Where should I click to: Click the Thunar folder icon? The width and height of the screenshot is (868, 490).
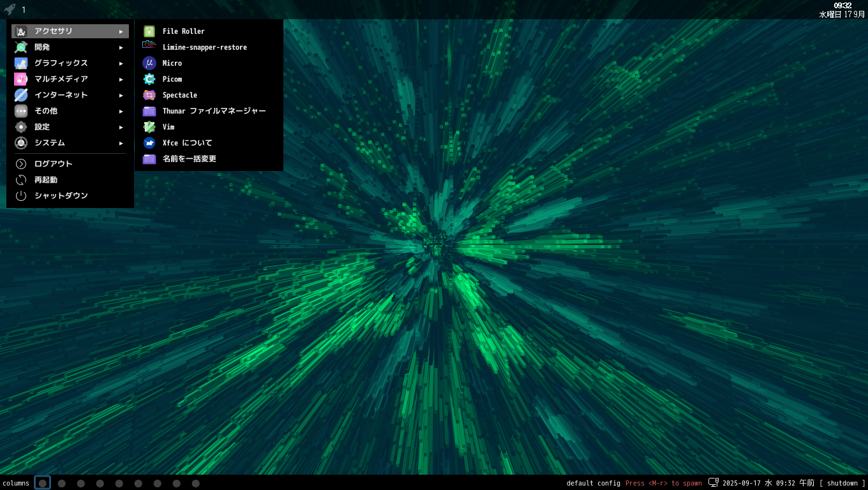click(x=149, y=111)
